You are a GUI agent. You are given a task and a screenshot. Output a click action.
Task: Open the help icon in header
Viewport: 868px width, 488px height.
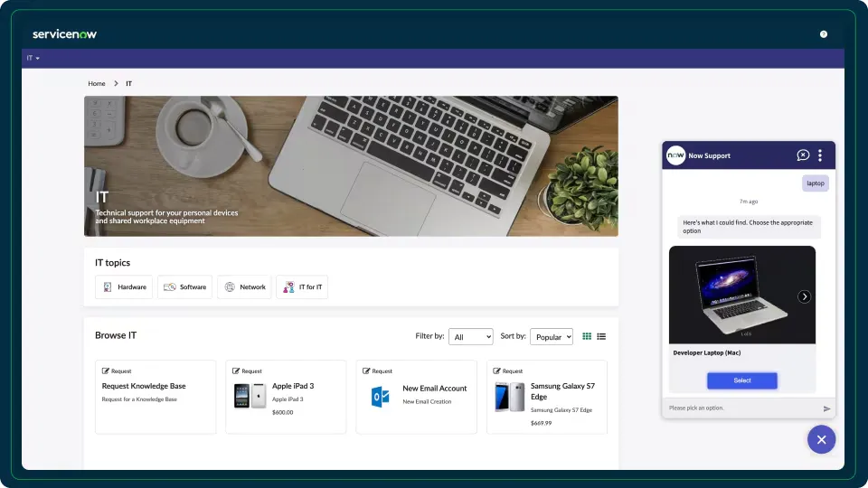coord(823,34)
